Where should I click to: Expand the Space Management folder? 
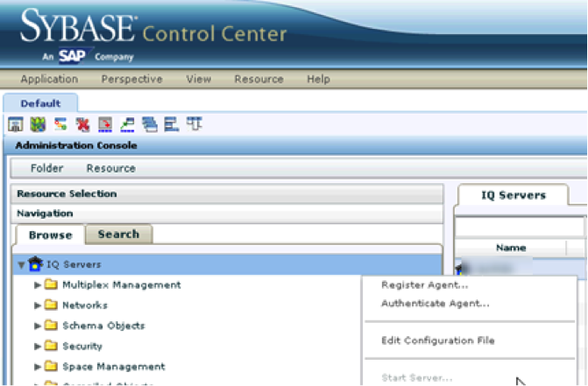coord(37,367)
